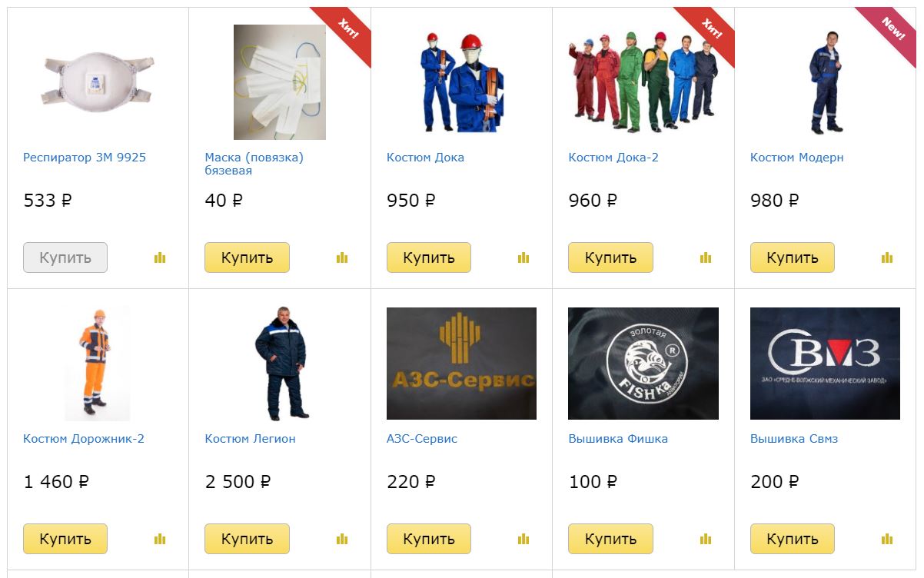Click compare chart icon for Вышивка Фишка
Image resolution: width=924 pixels, height=578 pixels.
click(706, 540)
